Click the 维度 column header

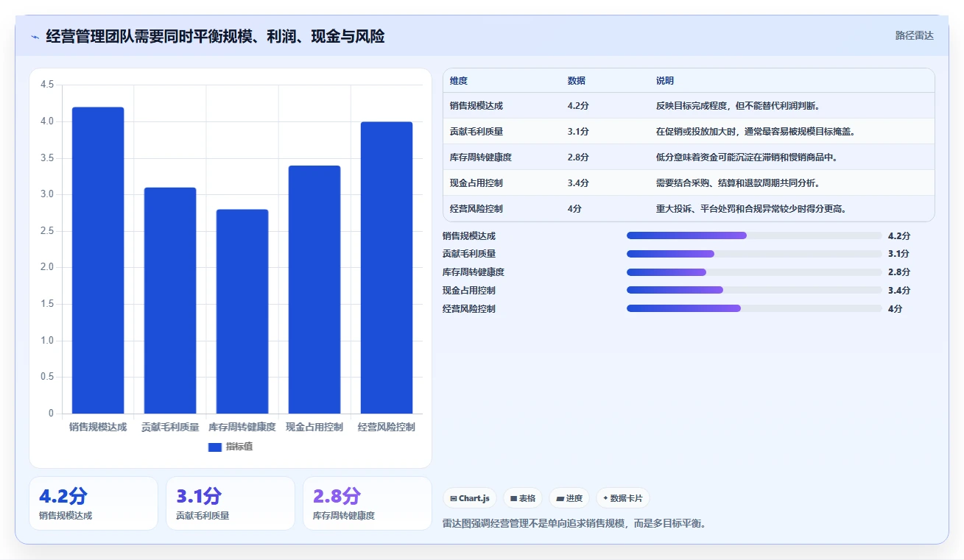459,81
